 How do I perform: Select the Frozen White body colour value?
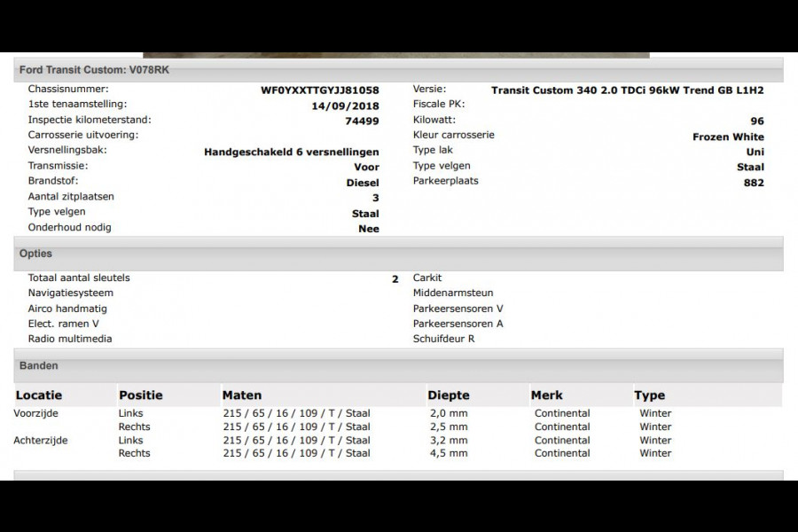[x=727, y=137]
